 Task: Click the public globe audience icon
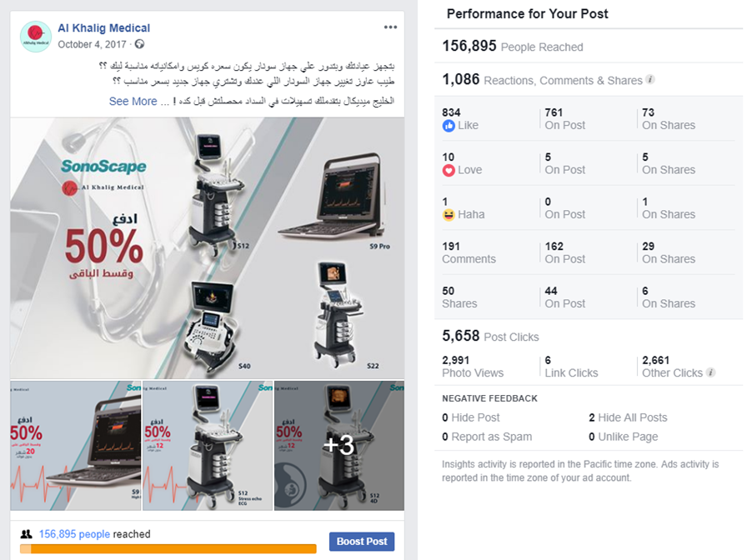click(x=139, y=44)
